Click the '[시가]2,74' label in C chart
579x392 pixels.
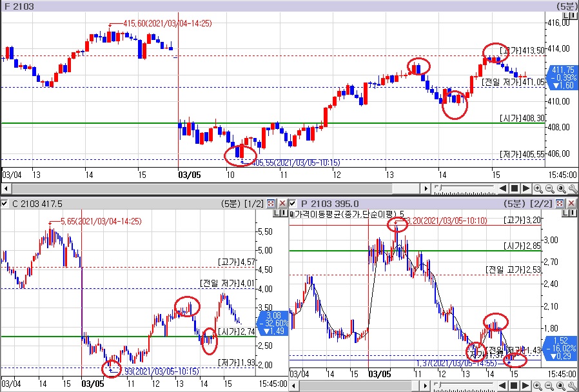(x=237, y=331)
